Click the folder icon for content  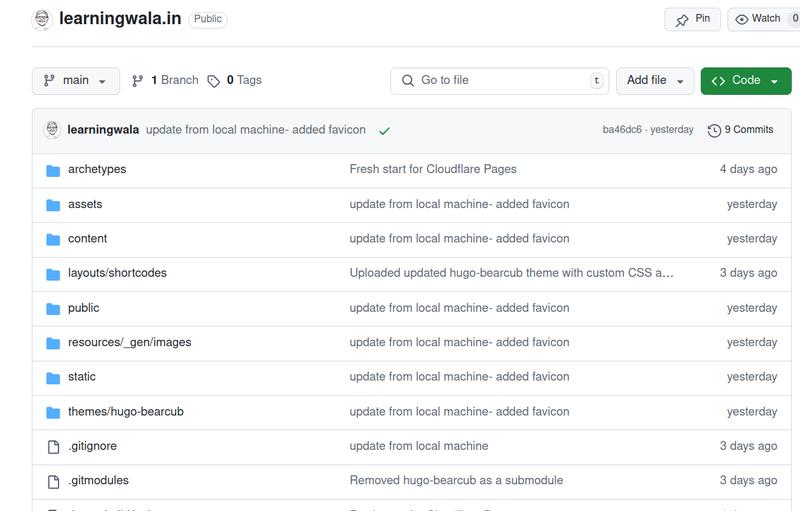[x=53, y=240]
